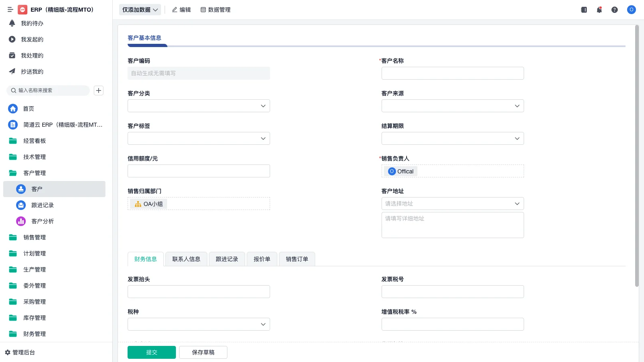This screenshot has height=362, width=644.
Task: Click the help question mark icon
Action: 615,10
